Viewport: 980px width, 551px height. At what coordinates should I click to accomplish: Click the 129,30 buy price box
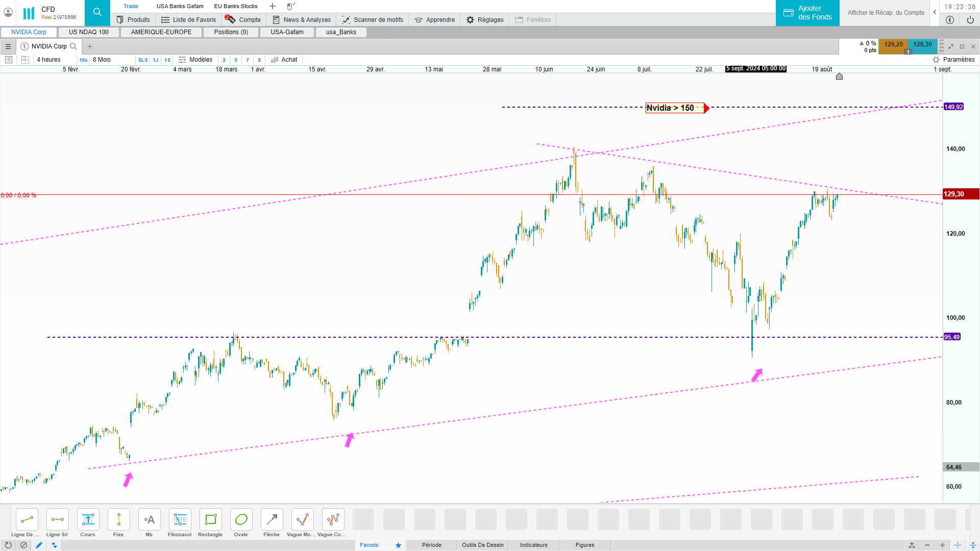[x=922, y=45]
